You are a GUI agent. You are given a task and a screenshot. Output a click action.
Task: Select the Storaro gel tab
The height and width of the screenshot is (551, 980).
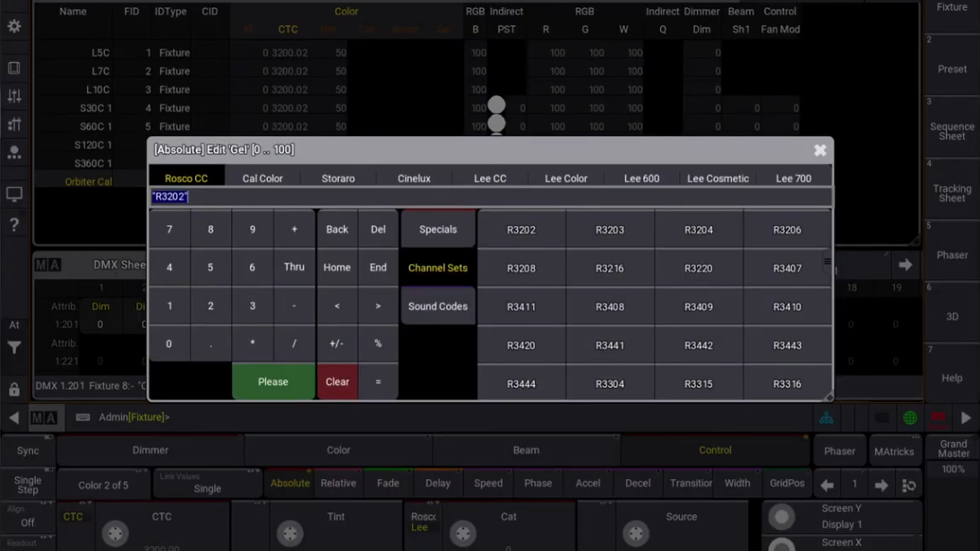pos(338,178)
